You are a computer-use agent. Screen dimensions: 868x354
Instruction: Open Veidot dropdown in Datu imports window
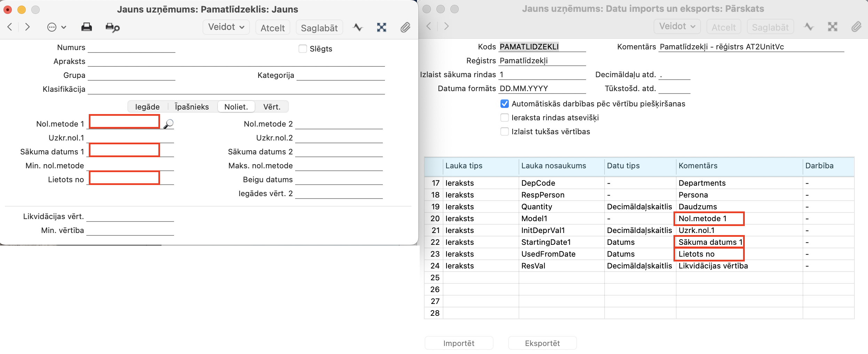pyautogui.click(x=677, y=26)
